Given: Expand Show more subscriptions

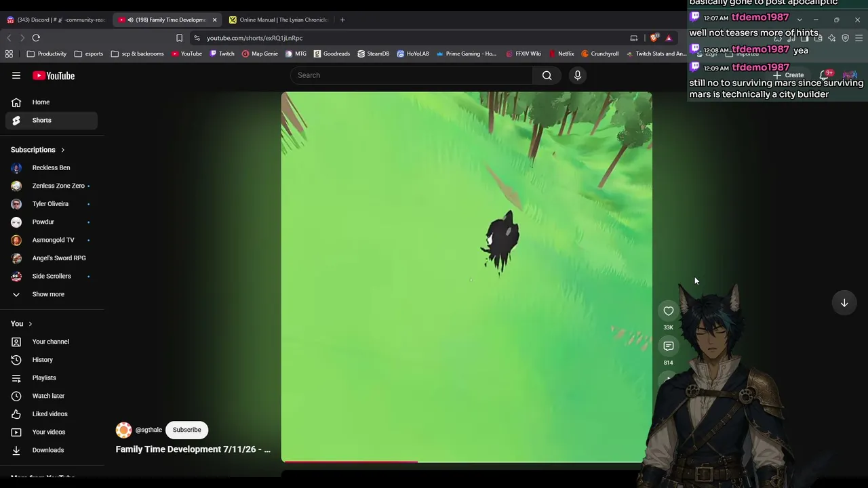Looking at the screenshot, I should click(52, 294).
